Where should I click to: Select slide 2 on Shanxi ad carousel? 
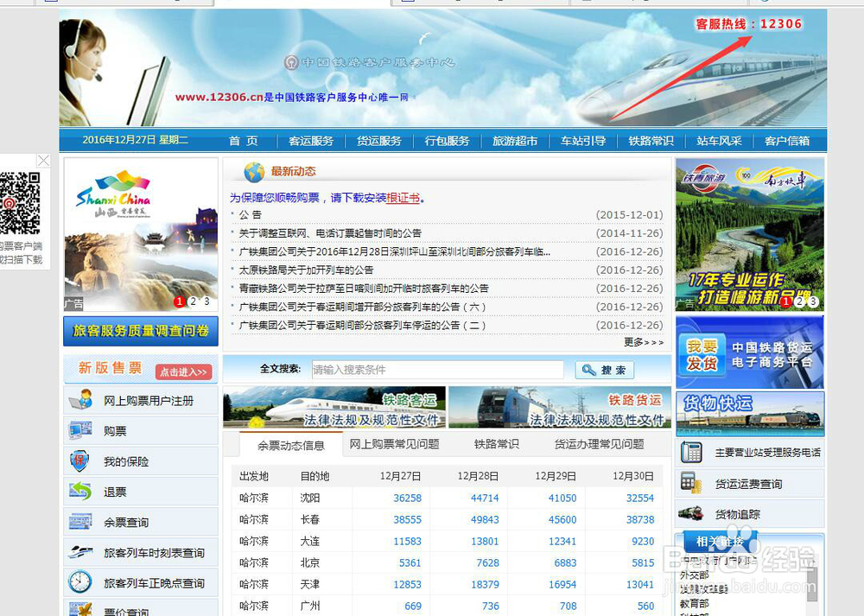click(x=193, y=302)
